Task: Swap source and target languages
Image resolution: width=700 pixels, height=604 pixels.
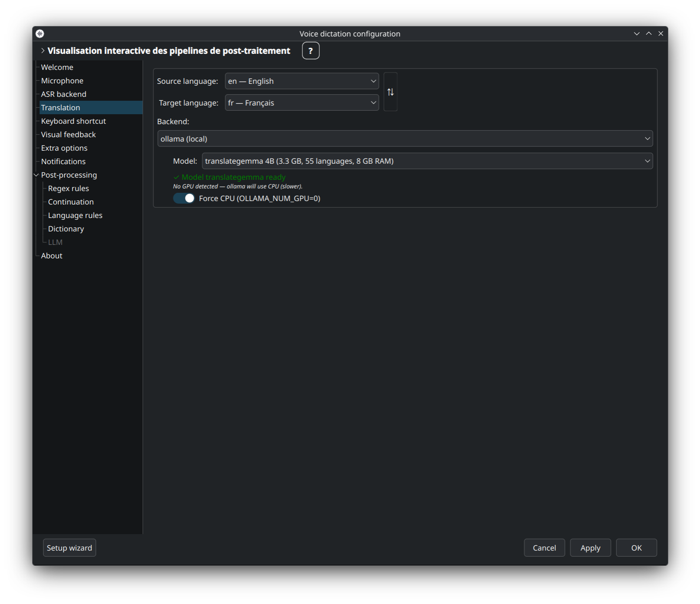Action: coord(390,92)
